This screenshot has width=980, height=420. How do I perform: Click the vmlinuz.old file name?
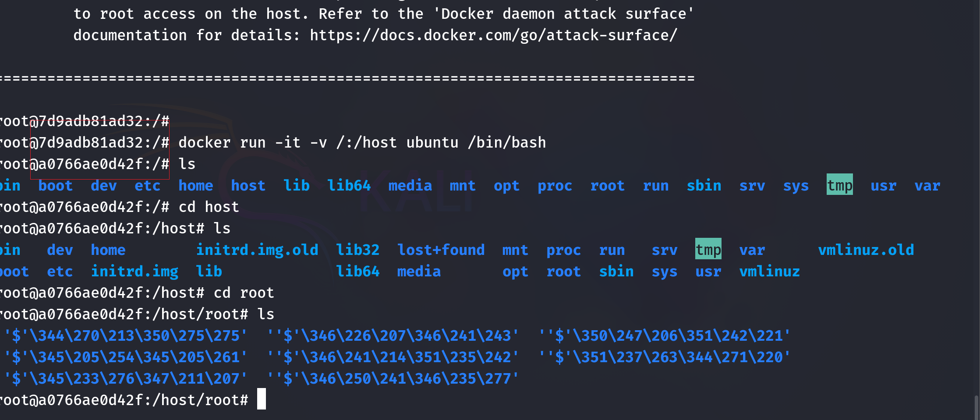tap(866, 250)
